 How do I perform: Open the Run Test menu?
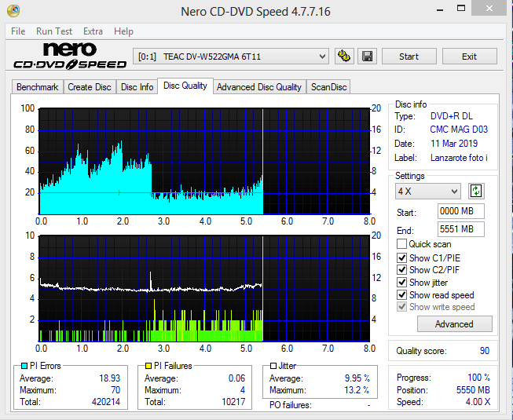click(54, 31)
